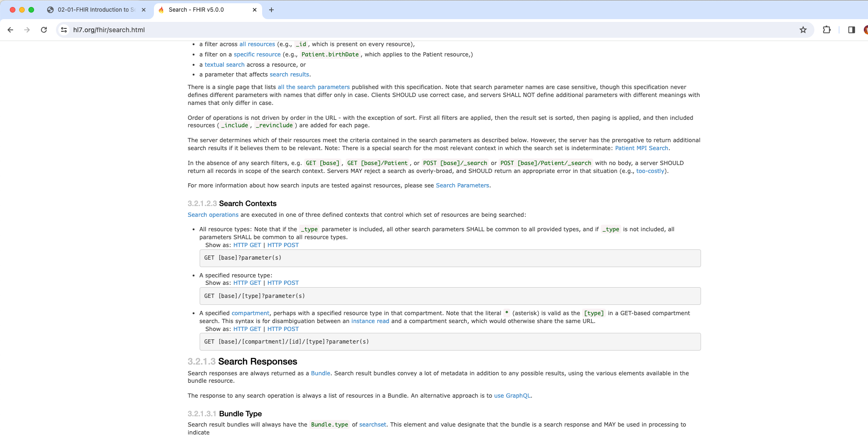Show HTTP POST for specified resource type
This screenshot has height=441, width=868.
click(283, 283)
